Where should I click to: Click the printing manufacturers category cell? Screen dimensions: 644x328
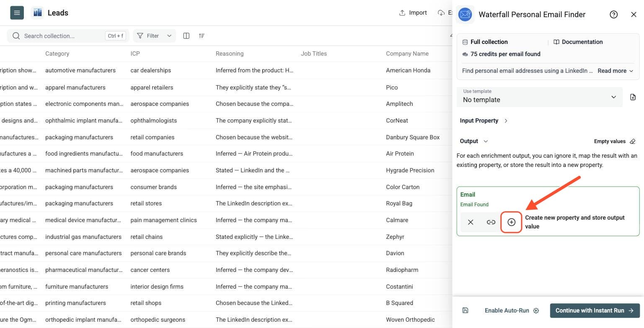(x=75, y=303)
